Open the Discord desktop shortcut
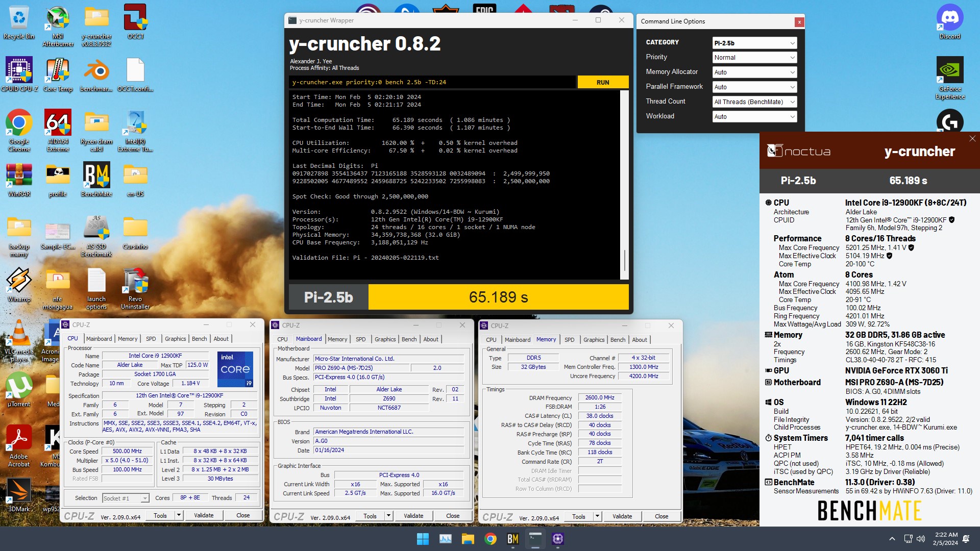This screenshot has height=551, width=980. click(x=950, y=23)
